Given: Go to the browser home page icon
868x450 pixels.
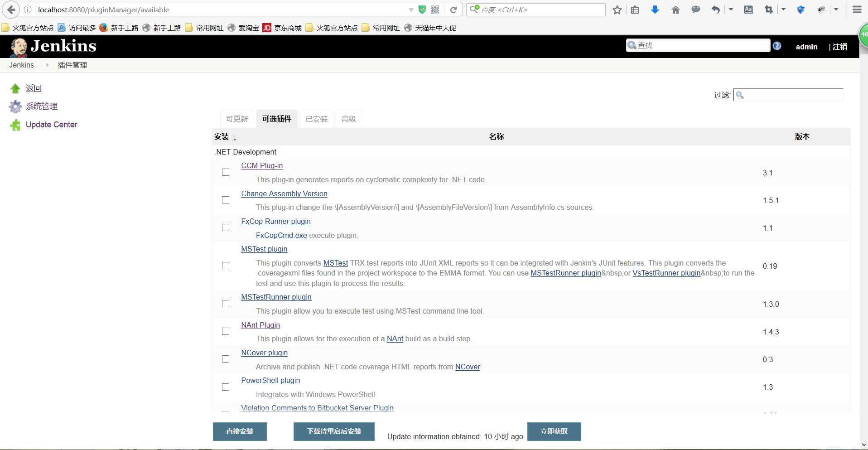Looking at the screenshot, I should point(675,10).
